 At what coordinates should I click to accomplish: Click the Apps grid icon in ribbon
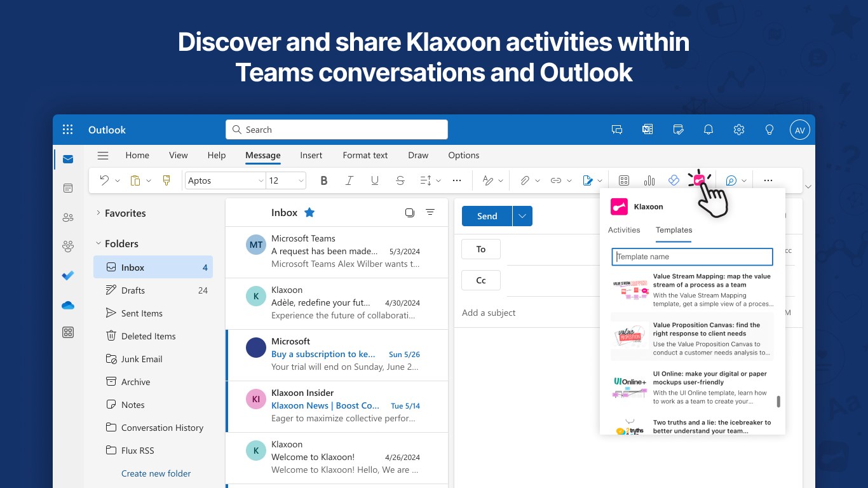624,180
